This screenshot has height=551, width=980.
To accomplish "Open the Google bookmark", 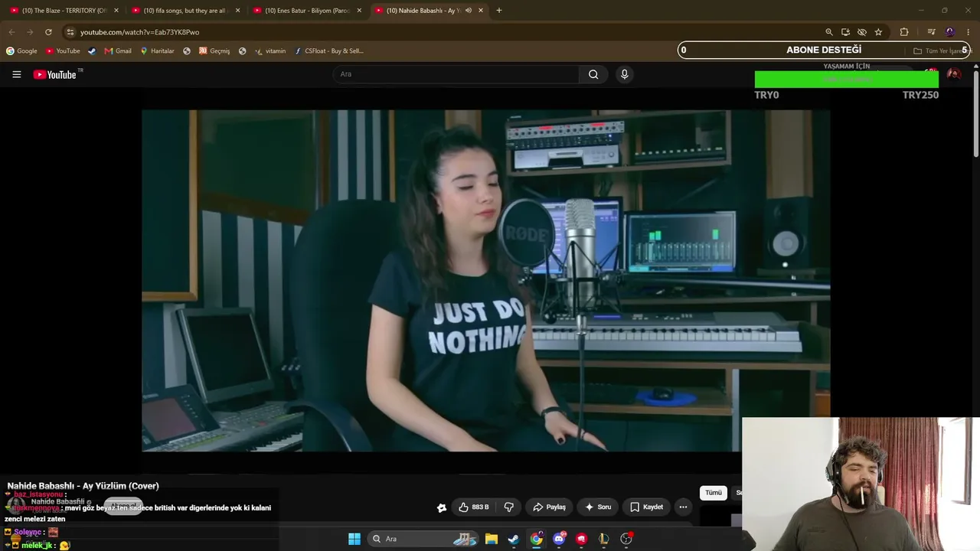I will click(21, 51).
